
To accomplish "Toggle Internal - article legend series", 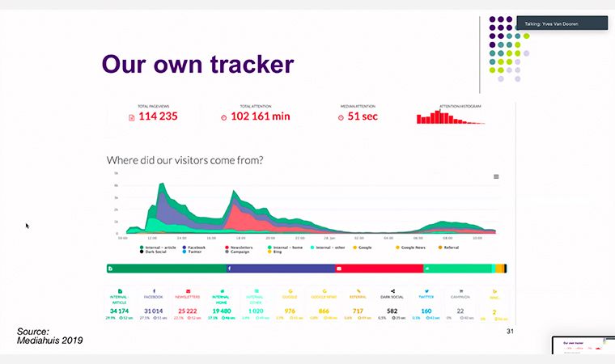I will (158, 248).
